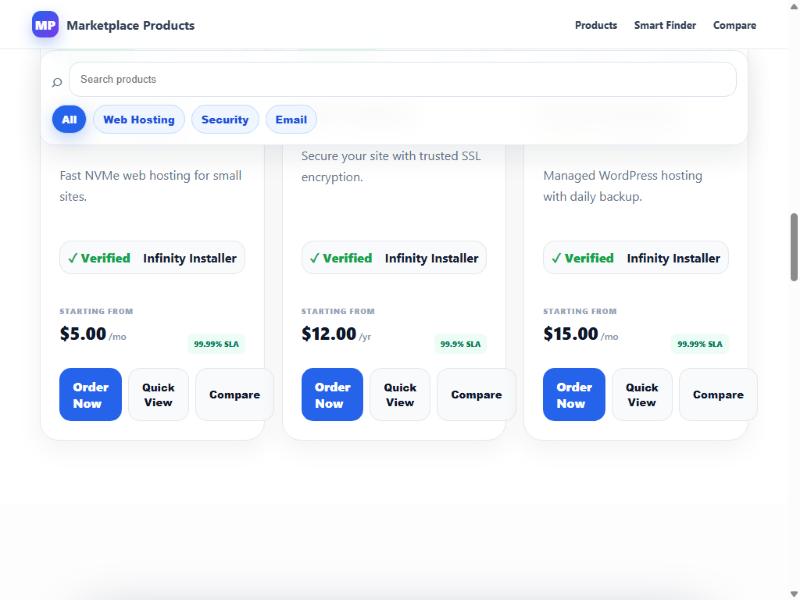This screenshot has width=800, height=600.
Task: Open the Smart Finder nav link
Action: click(x=665, y=25)
